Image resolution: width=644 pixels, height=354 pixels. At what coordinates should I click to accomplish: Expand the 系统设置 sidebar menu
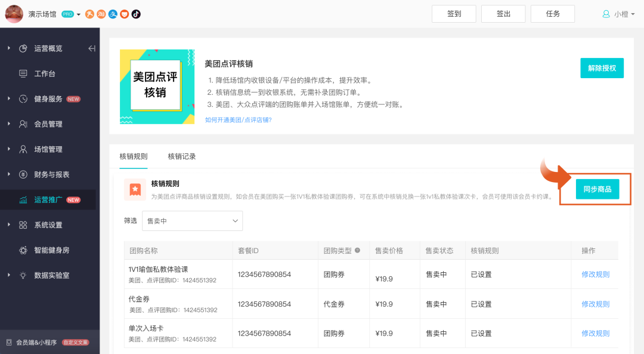[48, 225]
